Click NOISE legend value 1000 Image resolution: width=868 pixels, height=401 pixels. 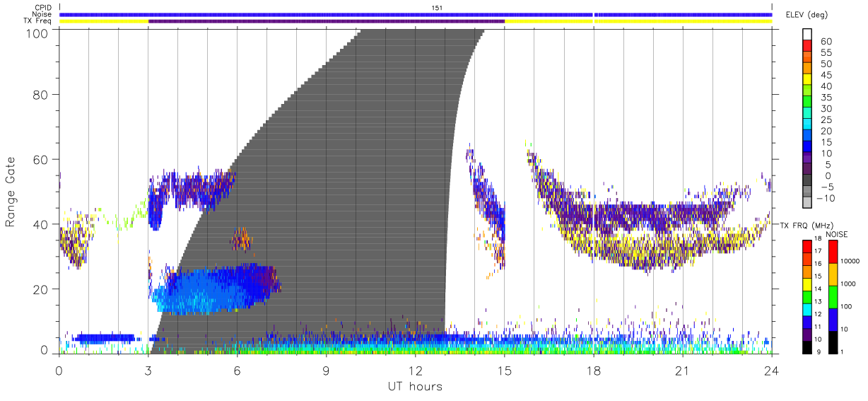click(x=850, y=284)
